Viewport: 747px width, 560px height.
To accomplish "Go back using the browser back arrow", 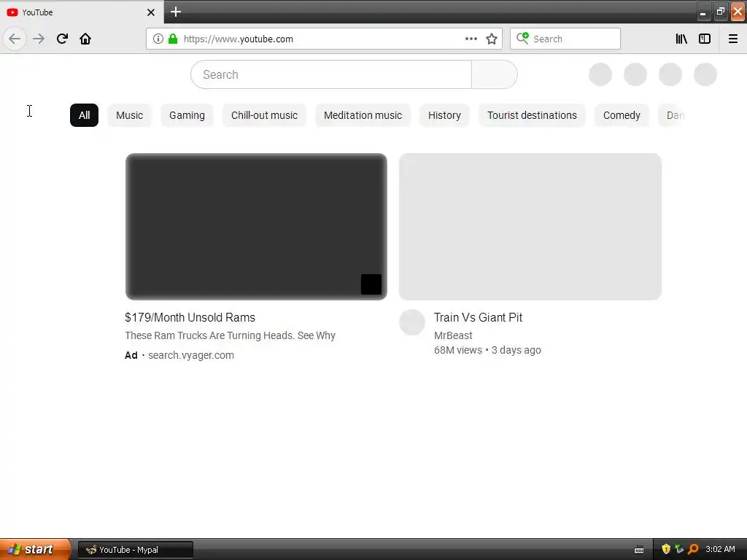I will click(x=15, y=39).
